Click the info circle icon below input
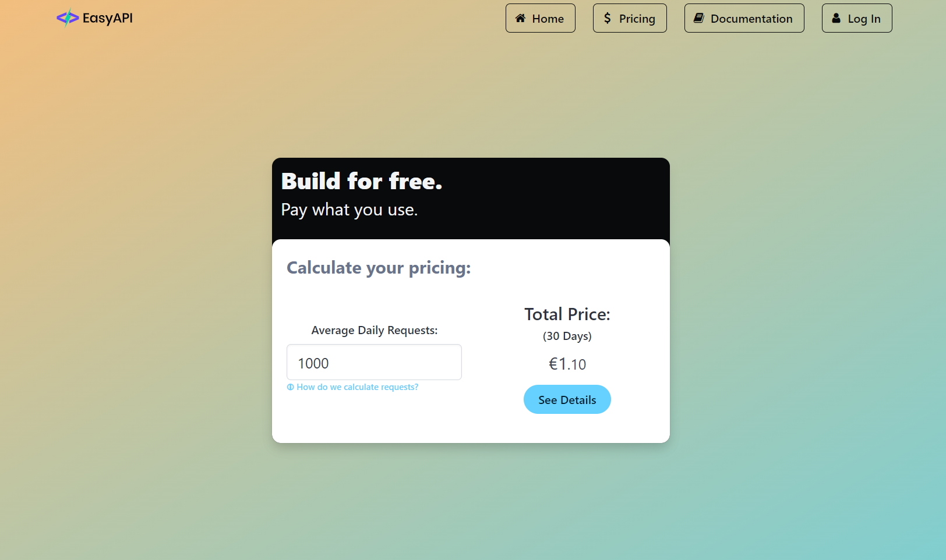946x560 pixels. (x=290, y=387)
